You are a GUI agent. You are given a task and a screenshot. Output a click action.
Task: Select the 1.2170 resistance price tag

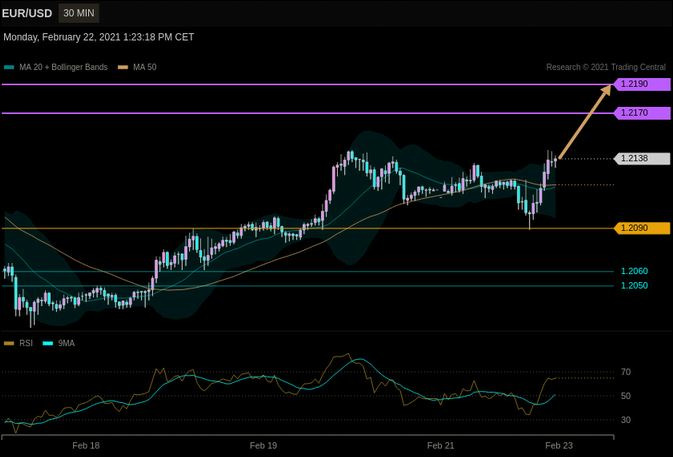(642, 113)
